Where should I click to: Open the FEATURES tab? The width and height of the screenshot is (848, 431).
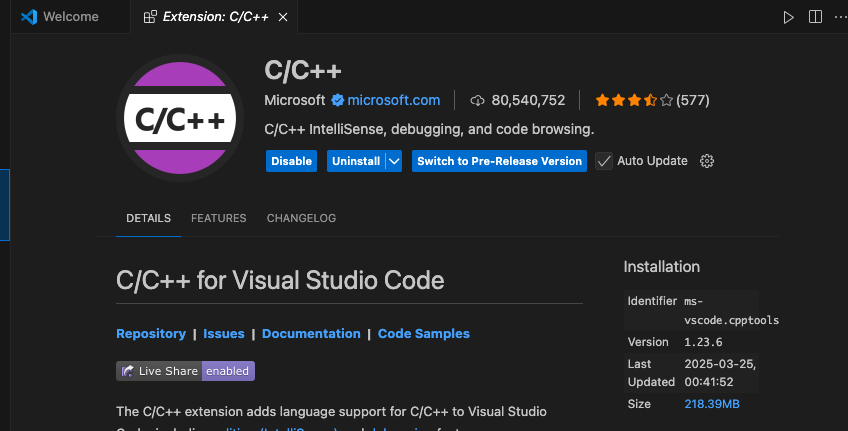(x=218, y=218)
